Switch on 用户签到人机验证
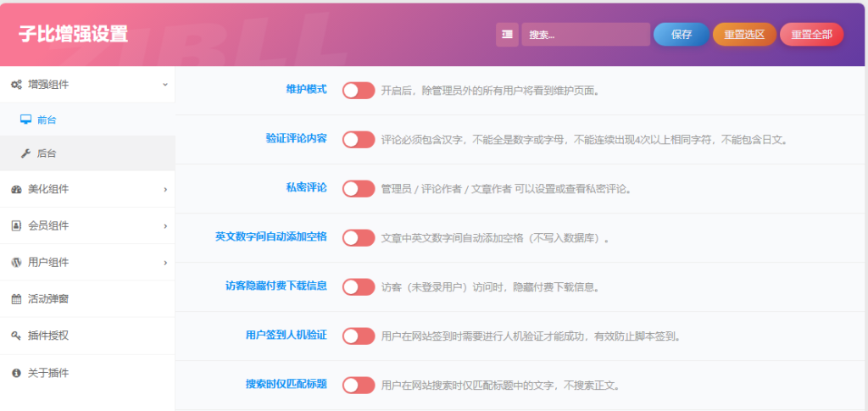Screen dimensions: 868x411 pyautogui.click(x=359, y=336)
